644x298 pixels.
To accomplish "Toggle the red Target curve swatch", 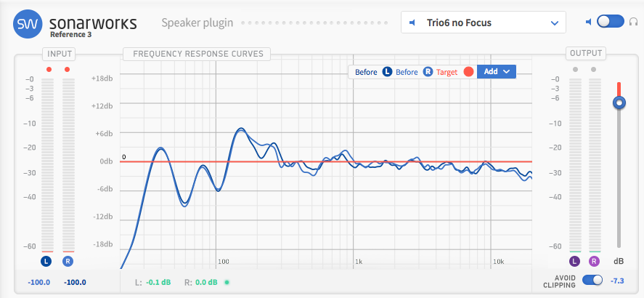I will pos(468,72).
